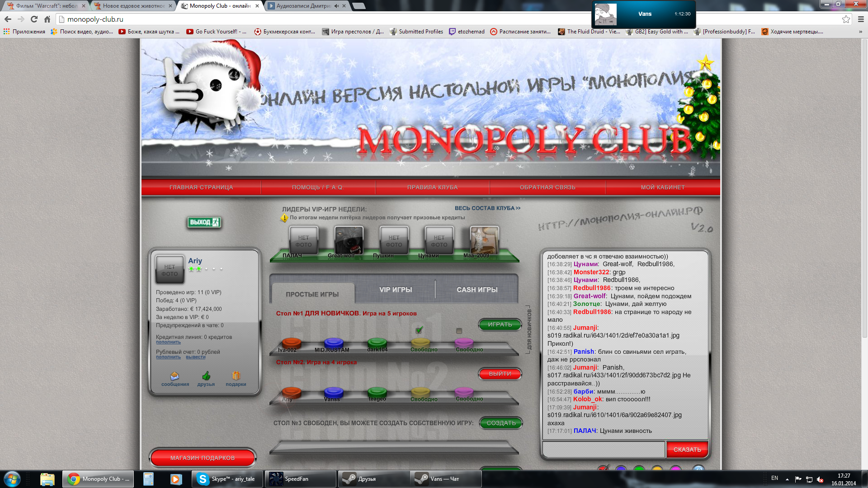Show hidden tray icons arrow
The image size is (868, 488).
787,479
